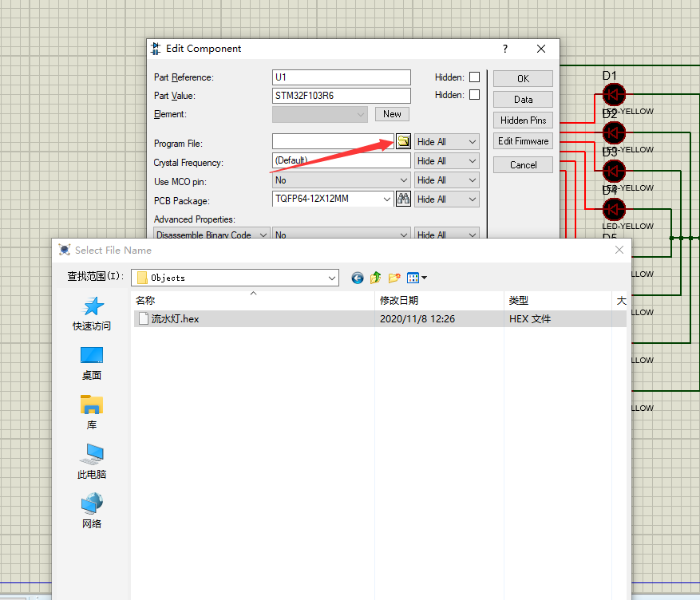Go back to last folder visited
This screenshot has width=700, height=600.
(357, 278)
